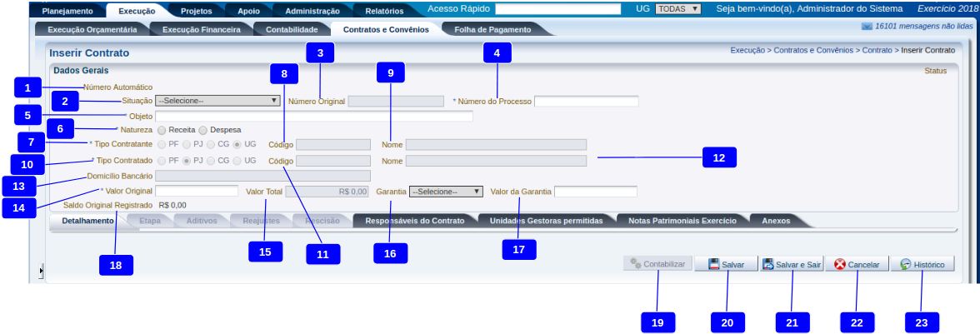The height and width of the screenshot is (334, 980).
Task: Click the Salvar e Sair disk icon
Action: pos(767,264)
